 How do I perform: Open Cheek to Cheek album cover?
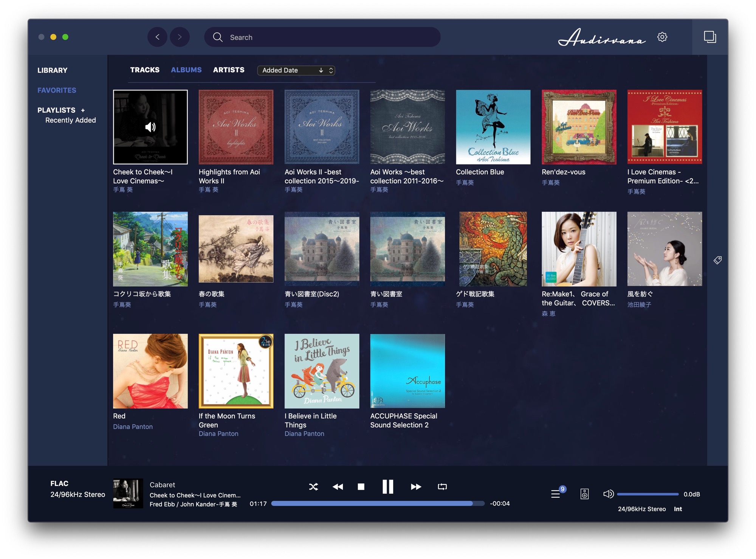150,127
